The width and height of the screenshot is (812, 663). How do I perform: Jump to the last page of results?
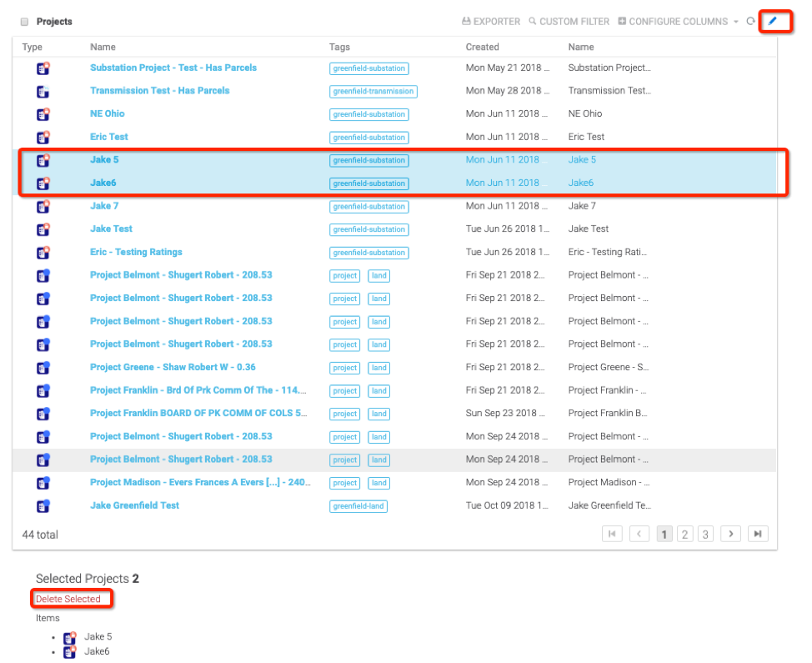(757, 534)
